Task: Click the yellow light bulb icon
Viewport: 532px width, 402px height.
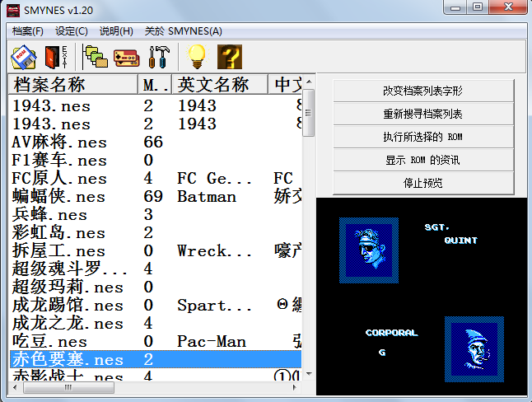Action: point(197,57)
